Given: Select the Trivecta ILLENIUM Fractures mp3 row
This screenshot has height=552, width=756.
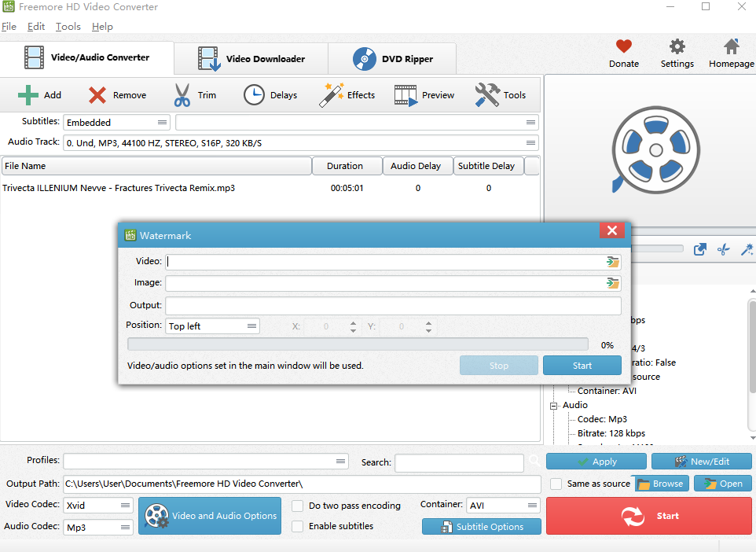Looking at the screenshot, I should (270, 188).
